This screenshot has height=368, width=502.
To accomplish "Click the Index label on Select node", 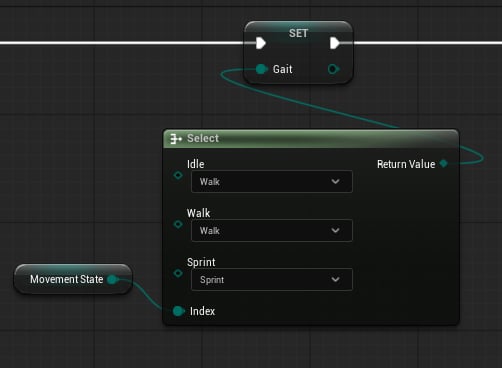I will click(x=202, y=311).
